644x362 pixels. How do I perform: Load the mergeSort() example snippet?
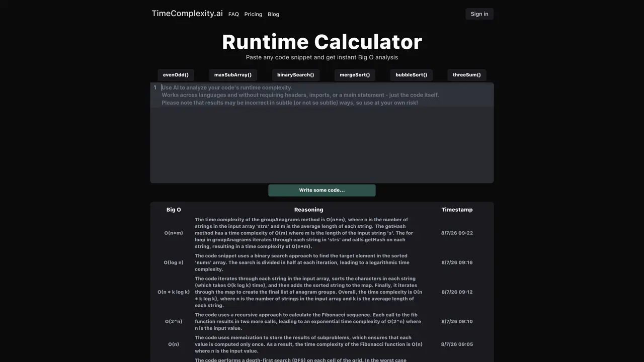355,75
